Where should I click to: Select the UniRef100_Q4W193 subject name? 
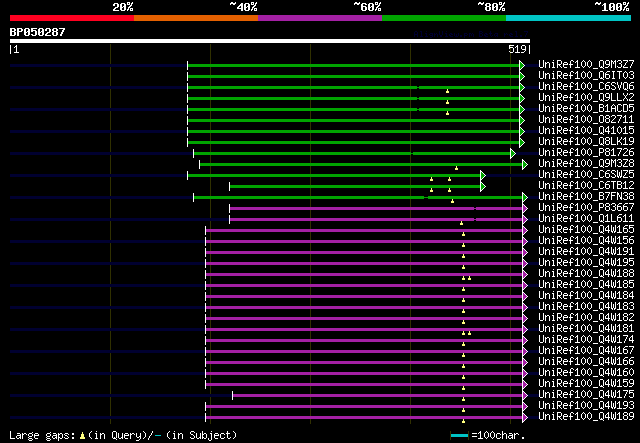coord(586,406)
